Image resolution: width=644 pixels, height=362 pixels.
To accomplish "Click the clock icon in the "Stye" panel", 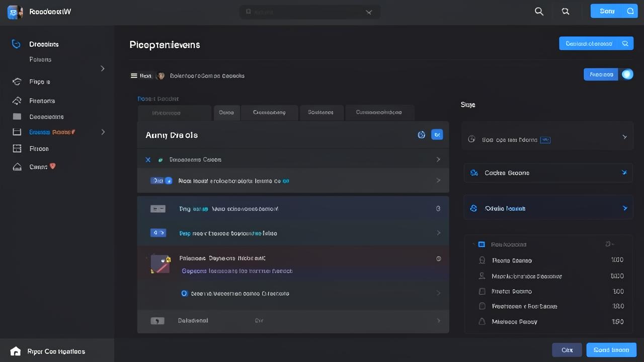I will coord(471,139).
